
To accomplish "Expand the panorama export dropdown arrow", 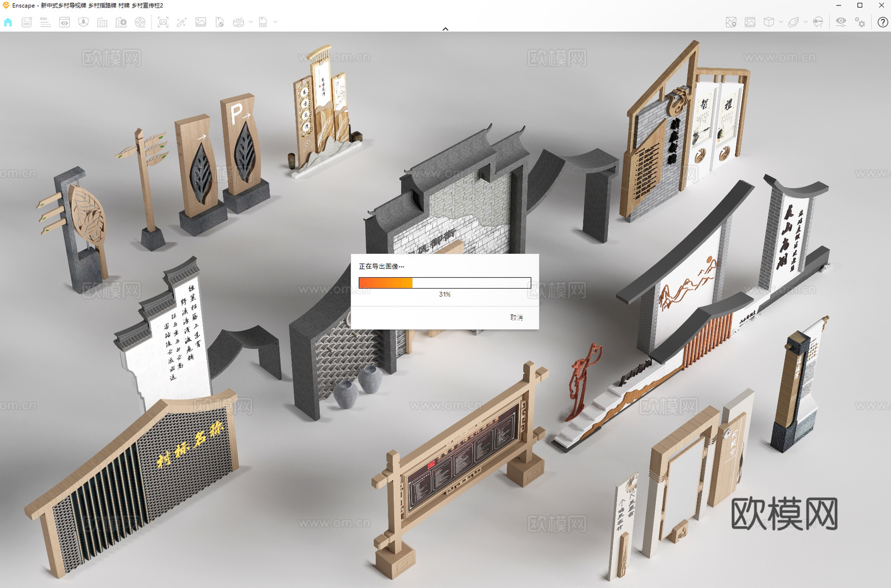I will click(x=251, y=22).
